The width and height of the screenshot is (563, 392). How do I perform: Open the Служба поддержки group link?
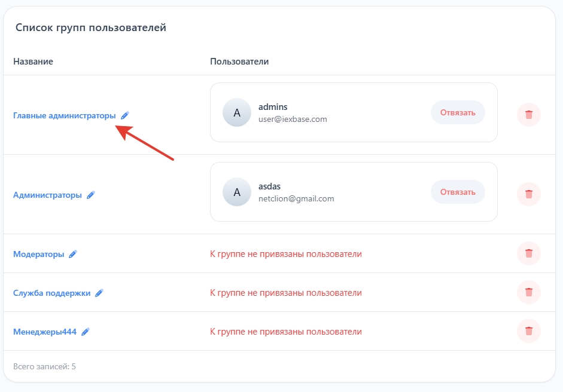(51, 293)
